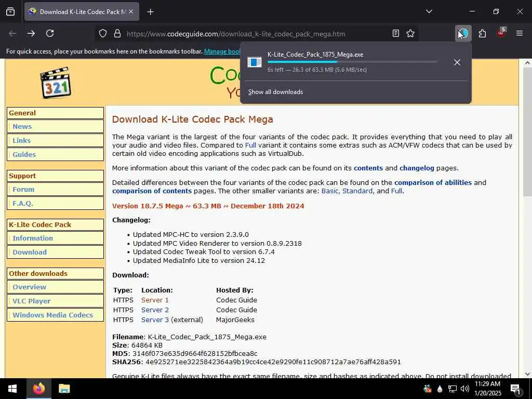
Task: Open comparison of abilities link
Action: (433, 182)
